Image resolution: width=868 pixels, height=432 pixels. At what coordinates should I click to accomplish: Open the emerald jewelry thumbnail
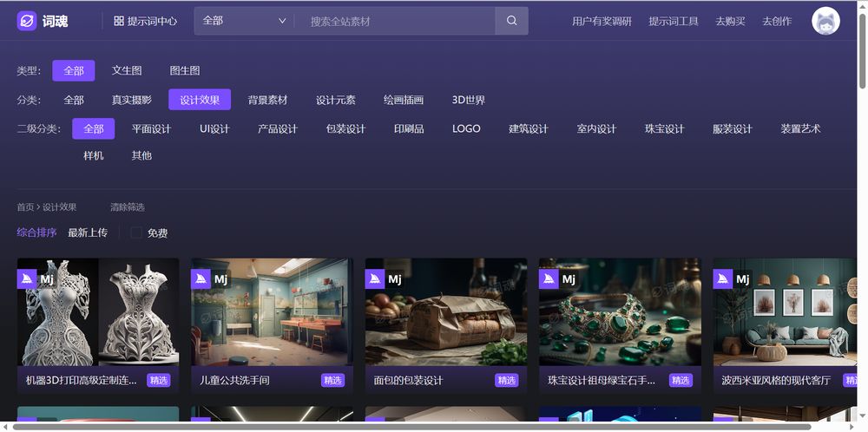pyautogui.click(x=620, y=312)
